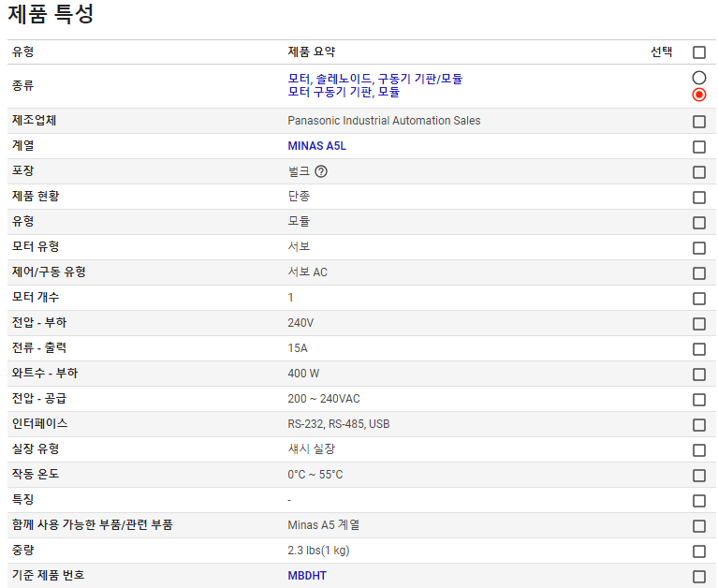The width and height of the screenshot is (718, 588).
Task: Click the 제품 요약 column header
Action: click(312, 51)
